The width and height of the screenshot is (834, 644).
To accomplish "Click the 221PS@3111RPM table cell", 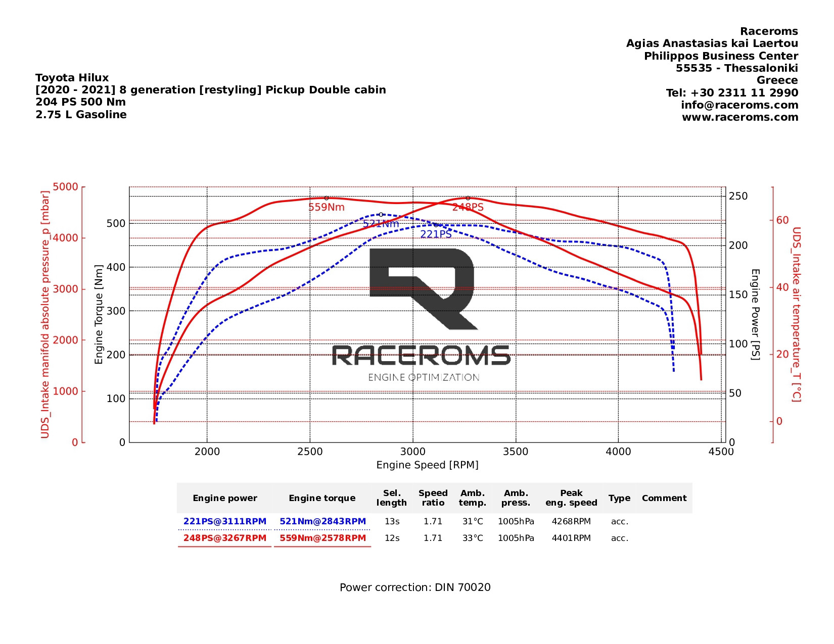I will 225,521.
